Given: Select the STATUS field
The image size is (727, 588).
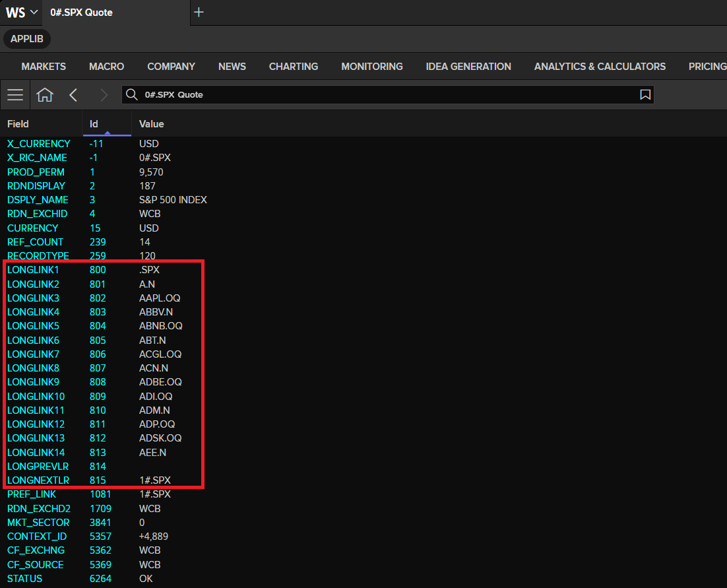Looking at the screenshot, I should (24, 579).
